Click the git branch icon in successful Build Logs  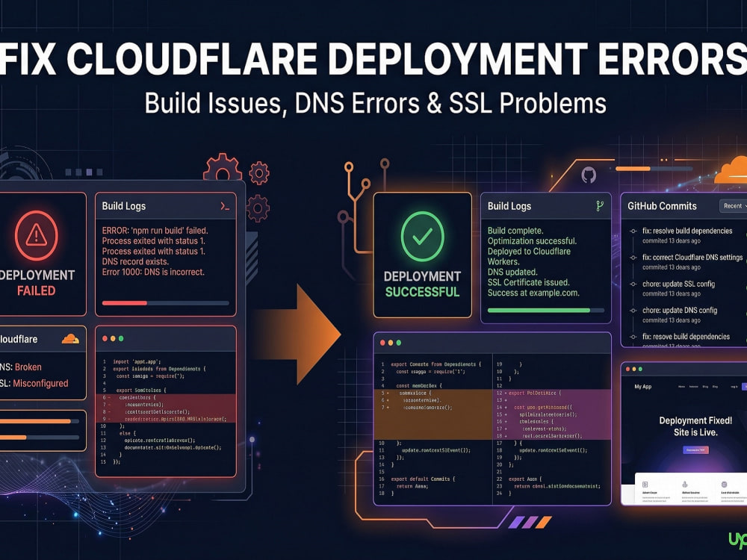point(600,206)
